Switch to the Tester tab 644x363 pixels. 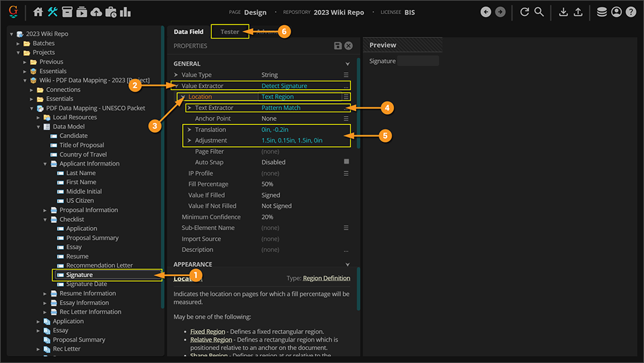pyautogui.click(x=230, y=32)
